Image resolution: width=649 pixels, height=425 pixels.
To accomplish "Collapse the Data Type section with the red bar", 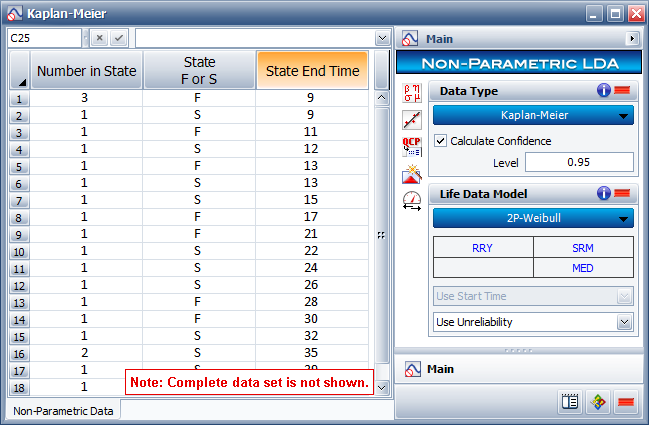I will pos(622,90).
